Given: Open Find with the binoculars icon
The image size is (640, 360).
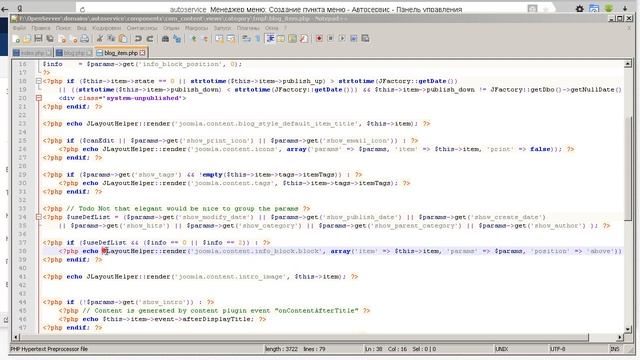Looking at the screenshot, I should pos(165,39).
